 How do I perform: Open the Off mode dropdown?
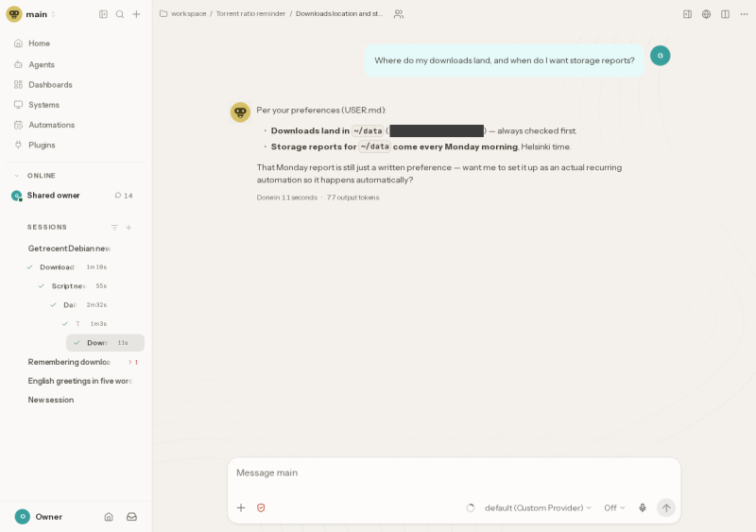click(x=614, y=507)
